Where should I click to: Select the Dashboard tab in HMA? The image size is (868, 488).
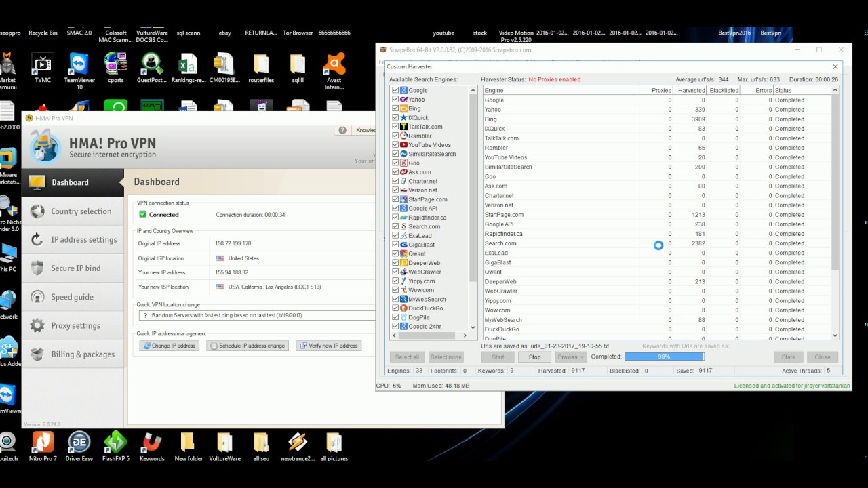(x=73, y=182)
